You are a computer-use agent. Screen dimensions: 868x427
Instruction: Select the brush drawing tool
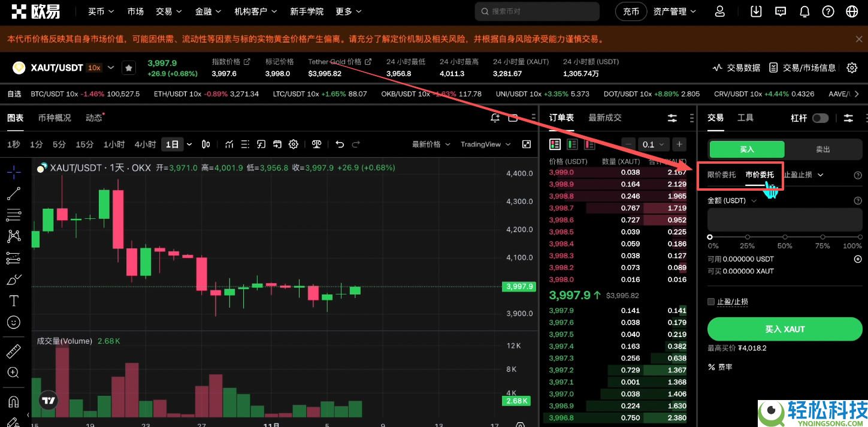(13, 279)
